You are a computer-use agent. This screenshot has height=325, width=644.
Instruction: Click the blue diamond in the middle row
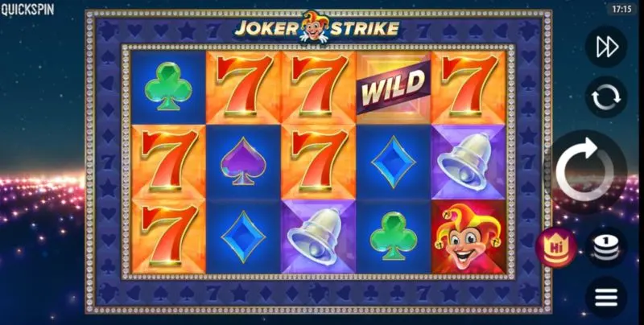coord(394,162)
